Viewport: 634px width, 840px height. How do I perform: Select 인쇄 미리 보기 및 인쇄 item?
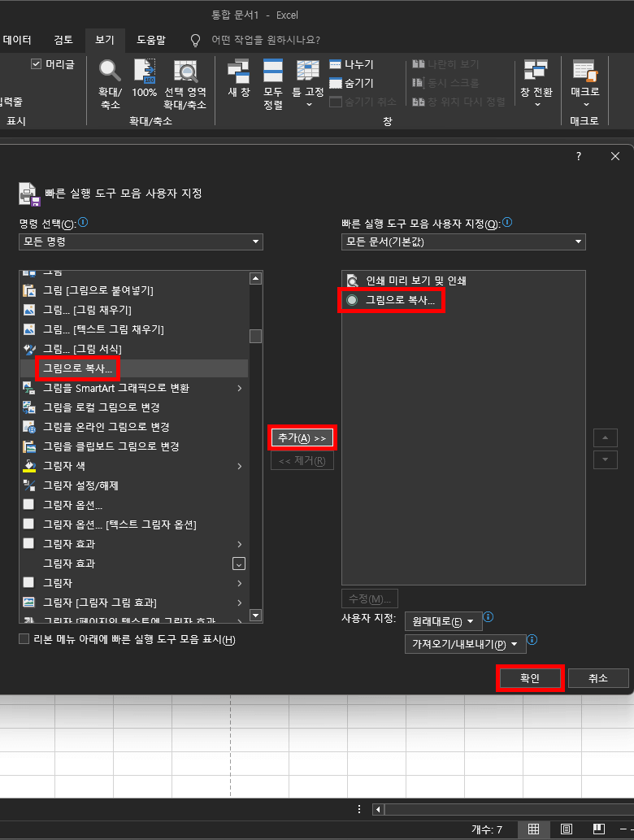point(463,281)
